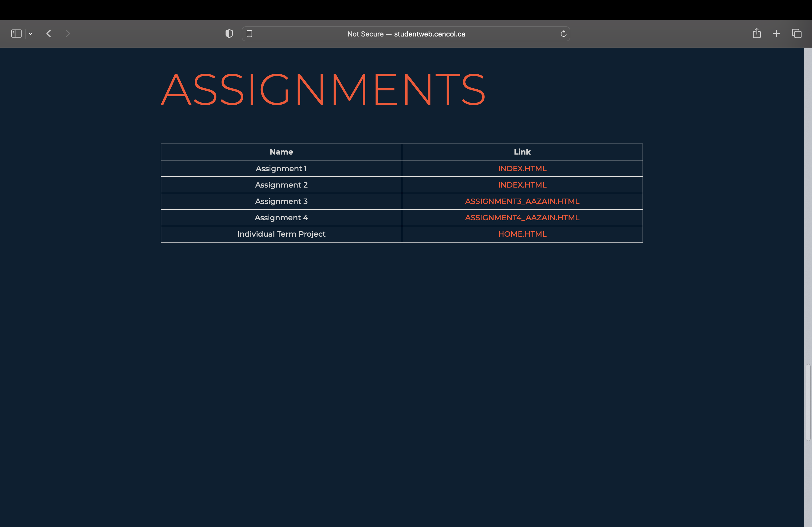Open the Share menu
Screen dimensions: 812x527
pyautogui.click(x=757, y=33)
